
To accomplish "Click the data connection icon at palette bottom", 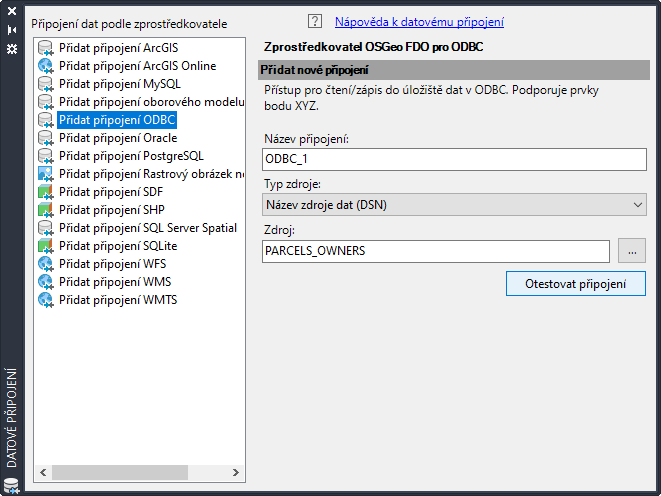I will coord(11,487).
